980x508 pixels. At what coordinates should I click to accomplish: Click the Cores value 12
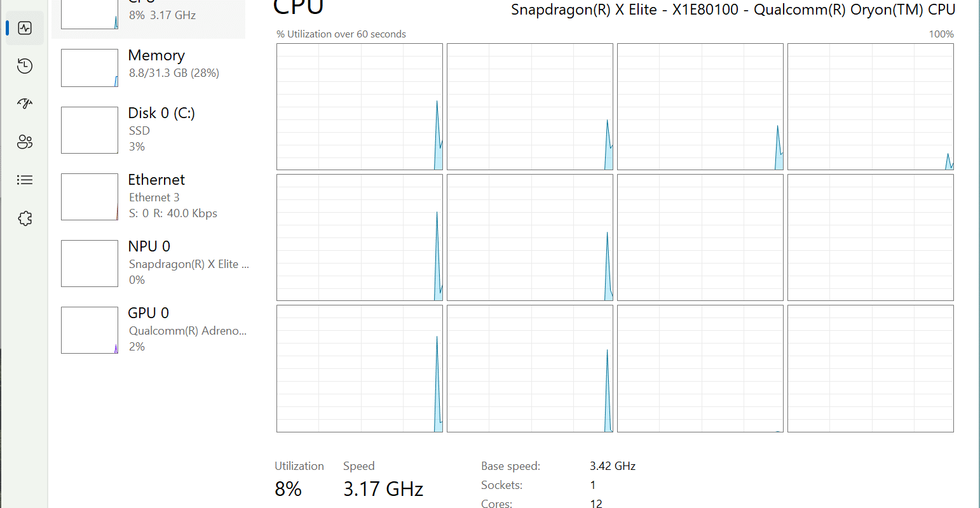(x=596, y=503)
